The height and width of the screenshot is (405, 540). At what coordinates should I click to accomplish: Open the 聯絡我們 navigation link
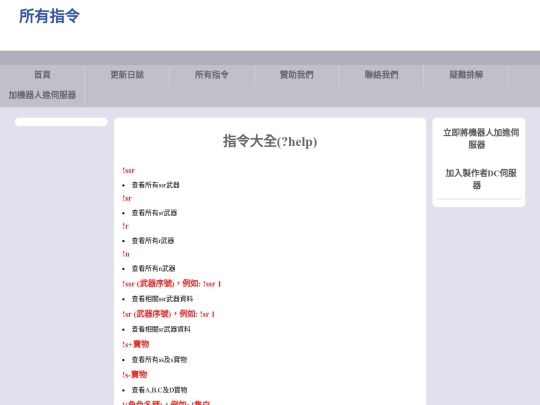381,75
